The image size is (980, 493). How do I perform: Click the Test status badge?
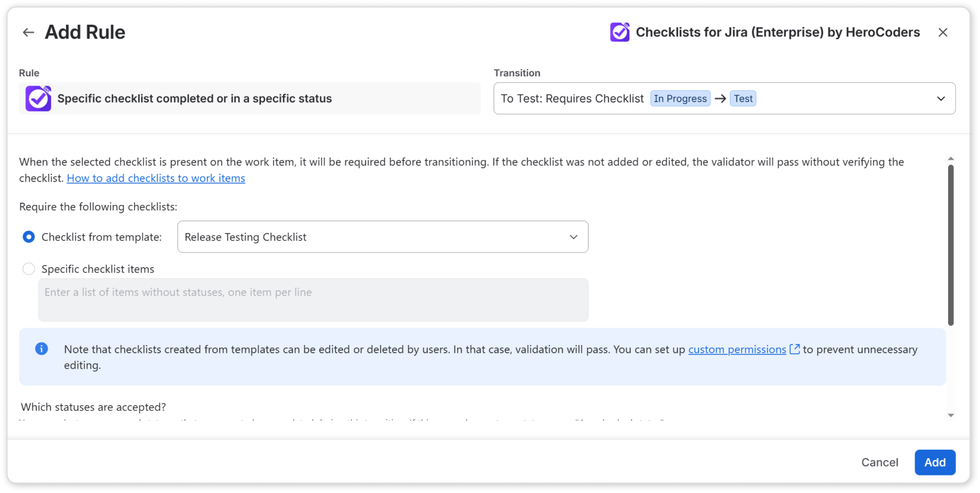click(x=743, y=99)
